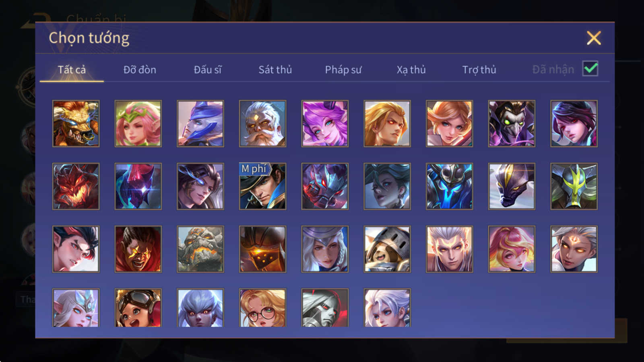The height and width of the screenshot is (362, 644).
Task: Select the 'Tất cả' tab
Action: coord(72,70)
